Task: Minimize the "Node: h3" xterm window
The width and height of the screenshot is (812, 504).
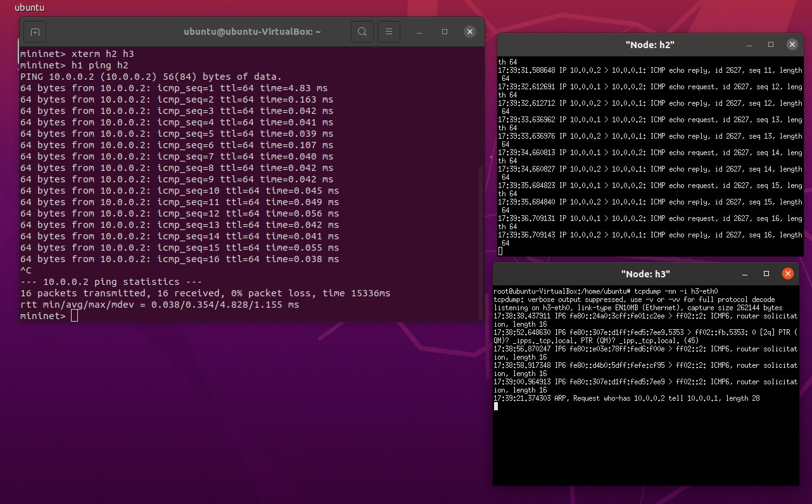Action: (745, 274)
